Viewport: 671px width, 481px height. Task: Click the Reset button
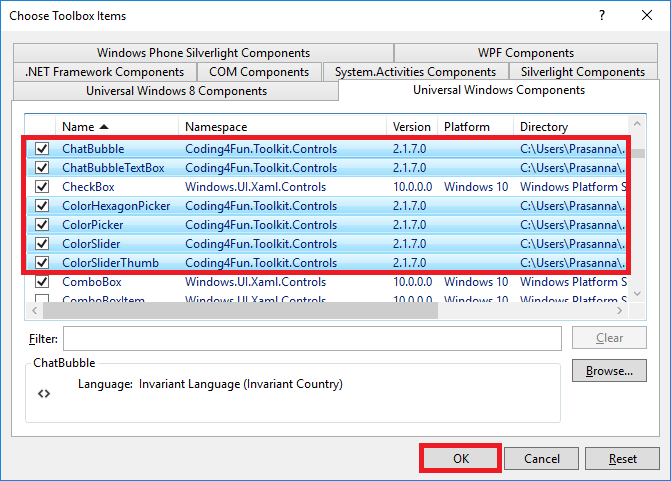[622, 459]
